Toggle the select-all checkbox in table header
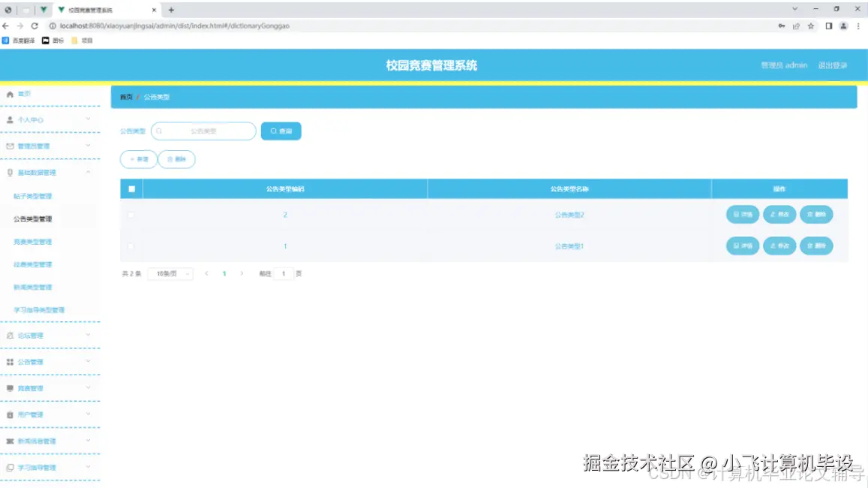Image resolution: width=868 pixels, height=488 pixels. point(131,188)
